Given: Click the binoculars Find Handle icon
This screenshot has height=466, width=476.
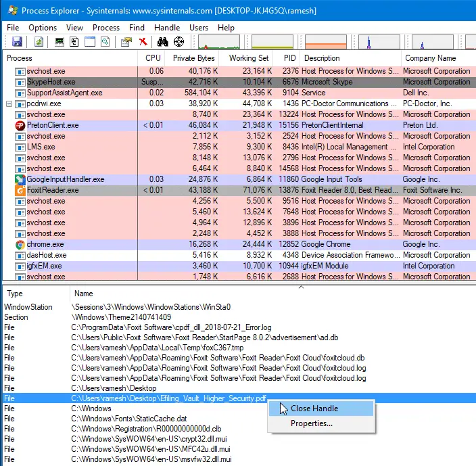Looking at the screenshot, I should pyautogui.click(x=163, y=41).
